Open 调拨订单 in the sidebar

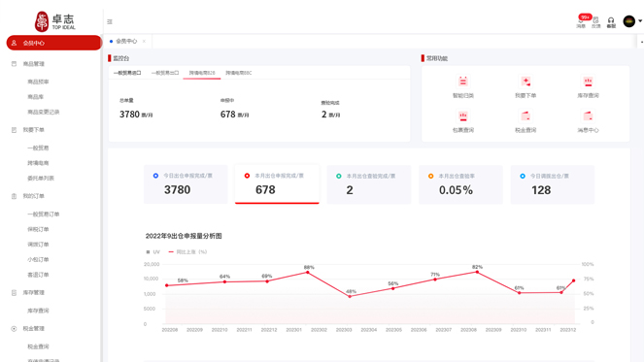point(38,245)
